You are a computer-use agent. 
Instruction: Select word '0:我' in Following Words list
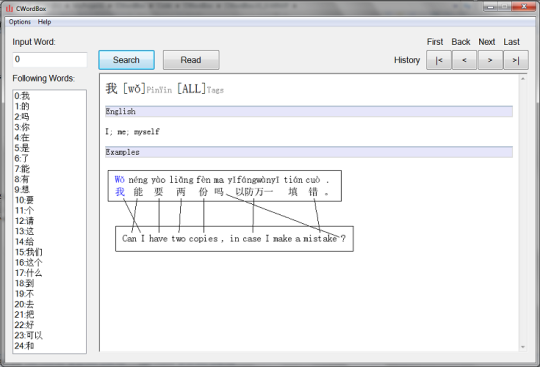[22, 96]
